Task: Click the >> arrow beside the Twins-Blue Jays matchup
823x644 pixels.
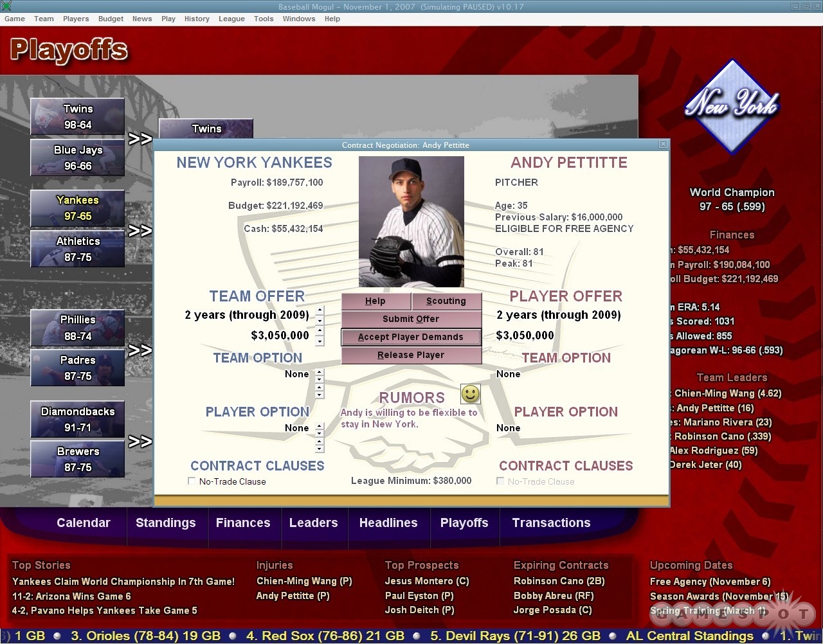Action: point(140,138)
